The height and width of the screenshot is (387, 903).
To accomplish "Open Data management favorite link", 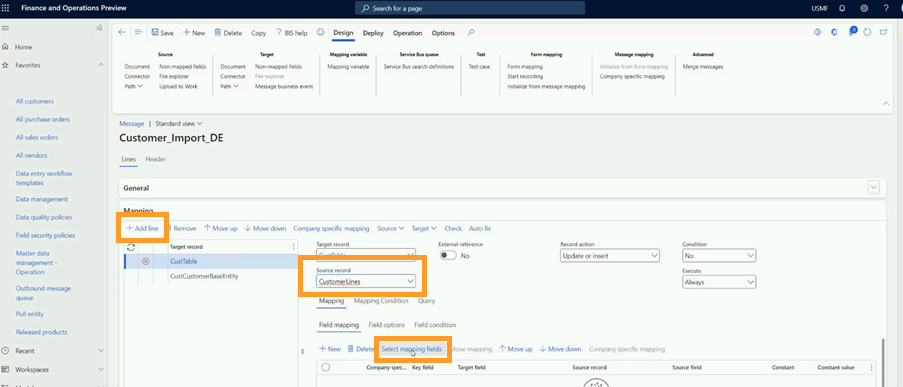I will pos(41,199).
